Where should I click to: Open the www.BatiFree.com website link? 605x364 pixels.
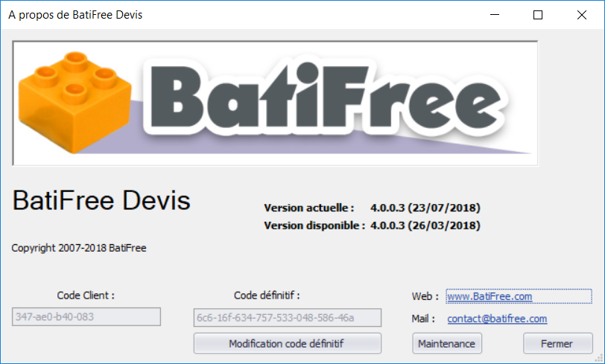tap(490, 296)
